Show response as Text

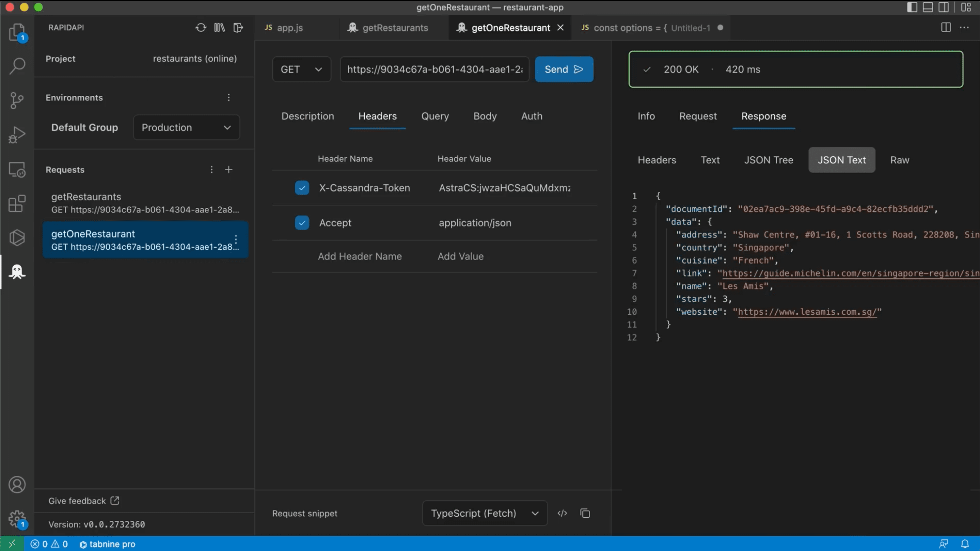pos(710,160)
